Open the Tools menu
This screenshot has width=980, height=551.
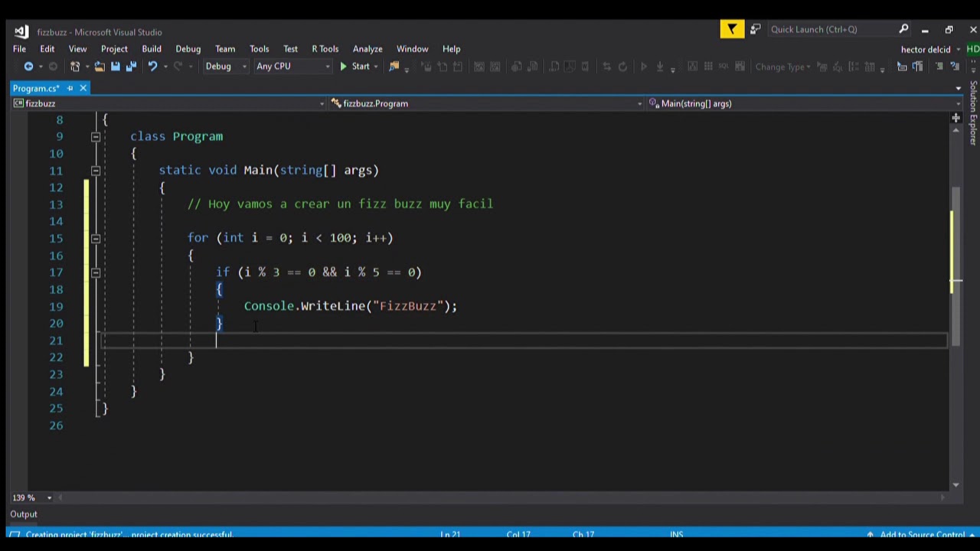(x=259, y=49)
